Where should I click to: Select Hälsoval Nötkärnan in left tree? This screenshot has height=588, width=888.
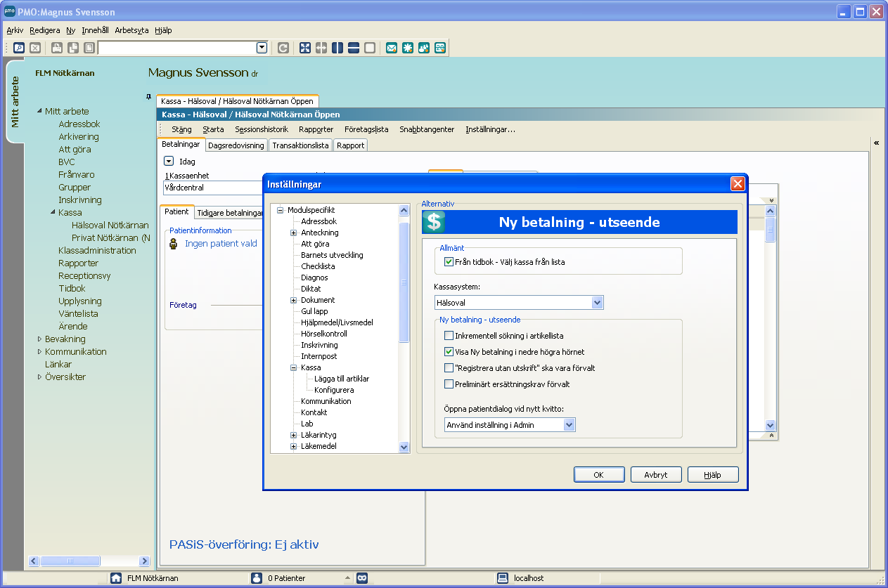tap(110, 225)
